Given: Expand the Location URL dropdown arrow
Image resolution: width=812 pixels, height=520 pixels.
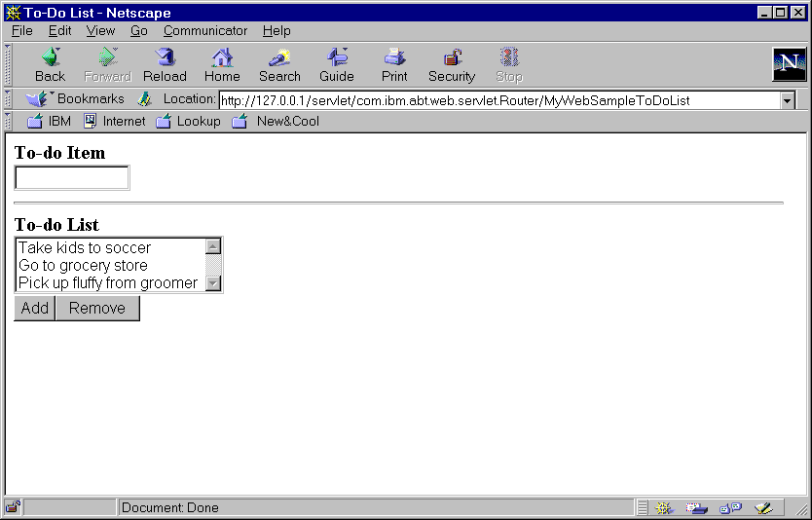Looking at the screenshot, I should 787,100.
